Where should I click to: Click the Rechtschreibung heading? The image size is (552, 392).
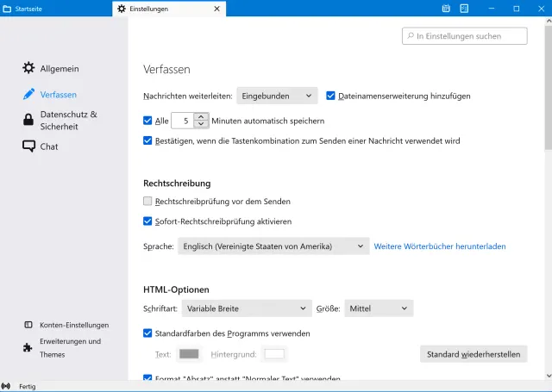point(177,184)
